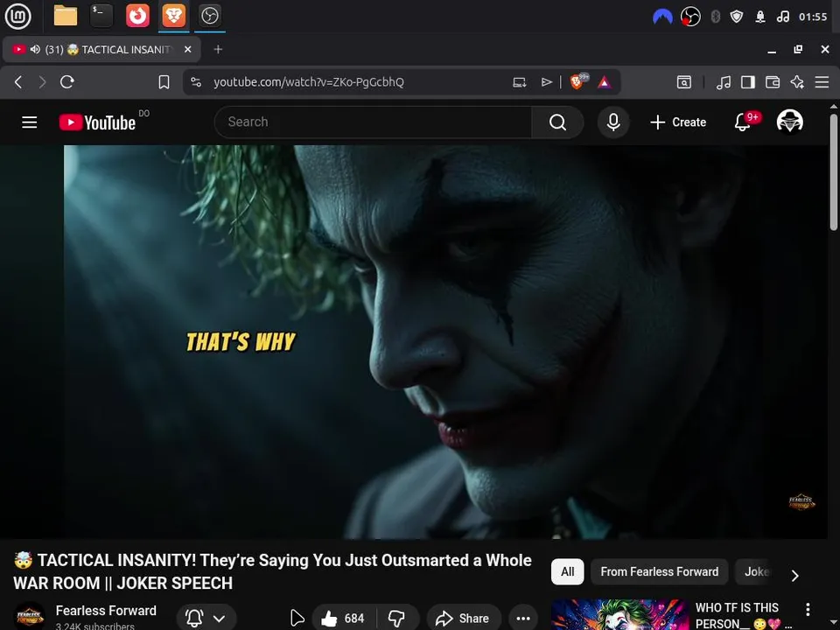Toggle the browser sidebar panel
The width and height of the screenshot is (840, 630).
tap(748, 82)
